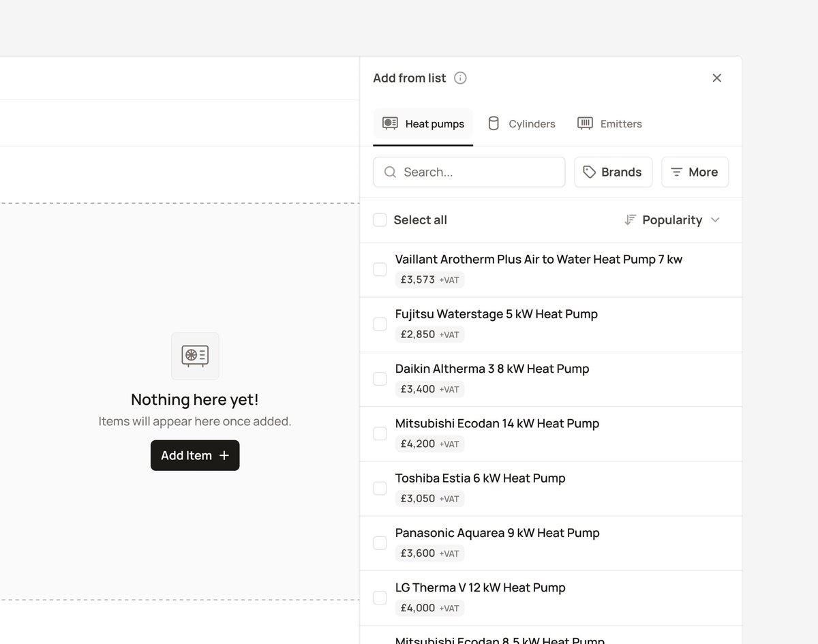Screen dimensions: 818x644
Task: Click the Add from list heading
Action: (x=409, y=78)
